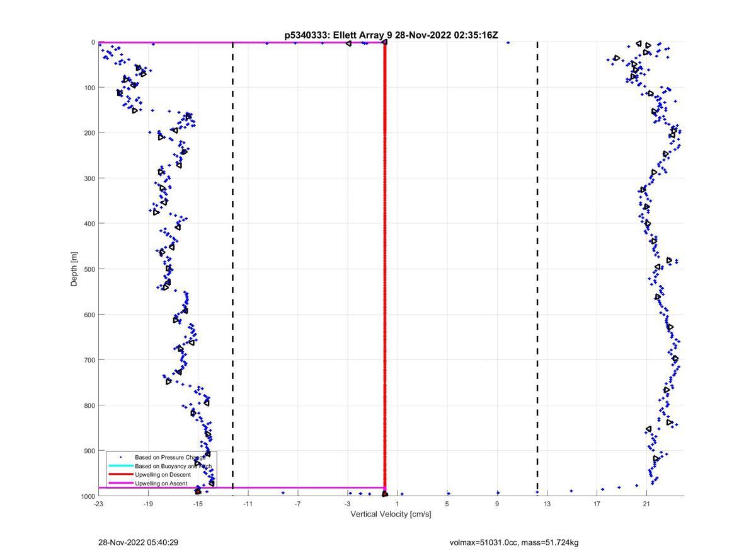Click the x-axis tick label '-15'

(198, 504)
